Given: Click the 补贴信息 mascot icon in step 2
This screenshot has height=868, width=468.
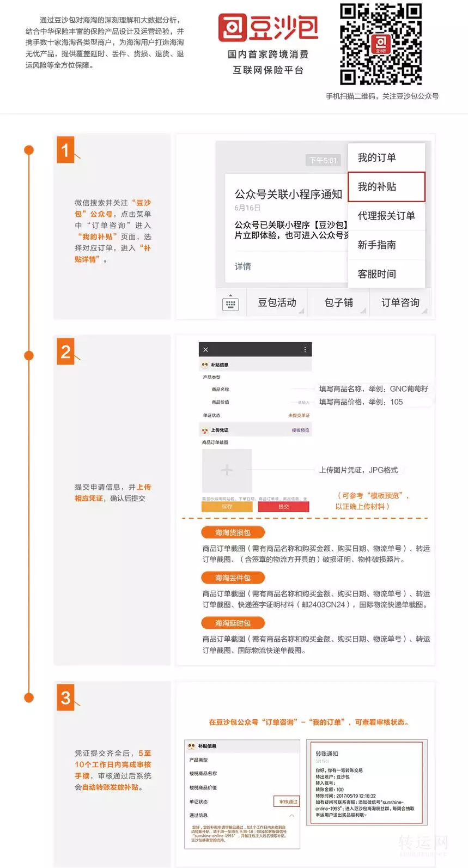Looking at the screenshot, I should tap(205, 365).
